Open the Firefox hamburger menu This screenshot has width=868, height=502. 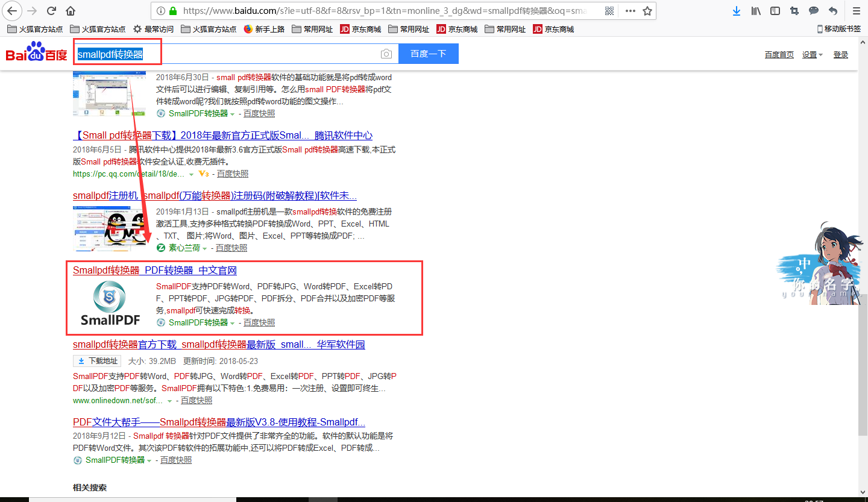coord(857,11)
